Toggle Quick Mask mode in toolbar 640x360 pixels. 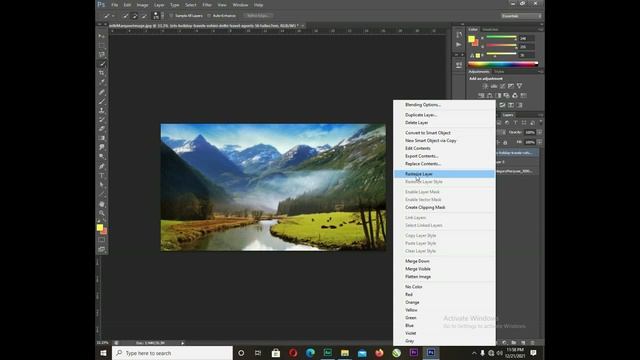102,240
